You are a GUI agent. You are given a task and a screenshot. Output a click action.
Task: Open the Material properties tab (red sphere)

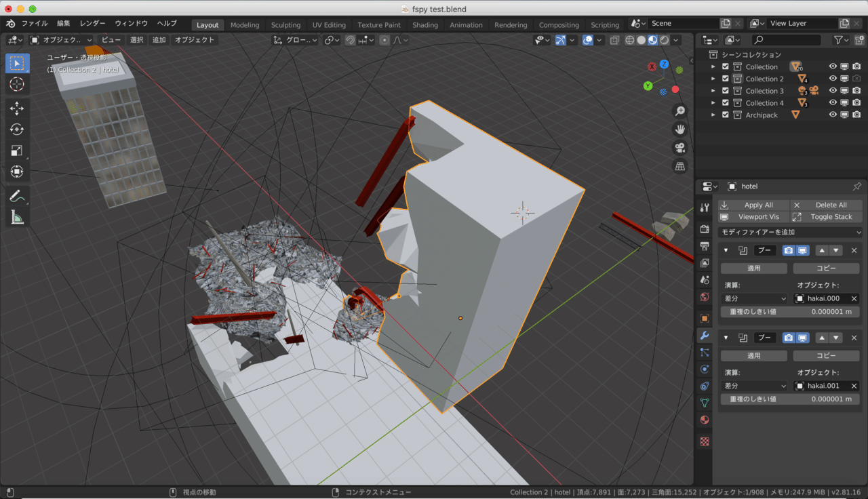click(x=705, y=420)
